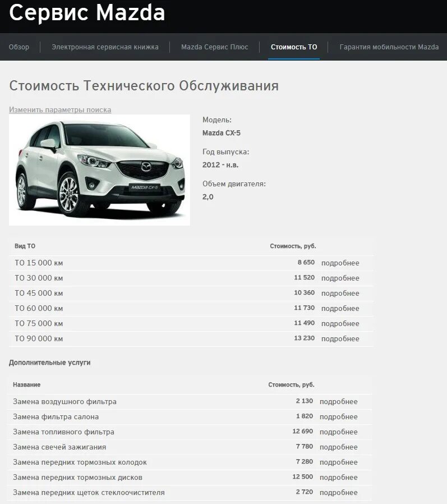Open подробнее for Замена топливного фильтра
Screen dimensions: 447x504
(338, 432)
